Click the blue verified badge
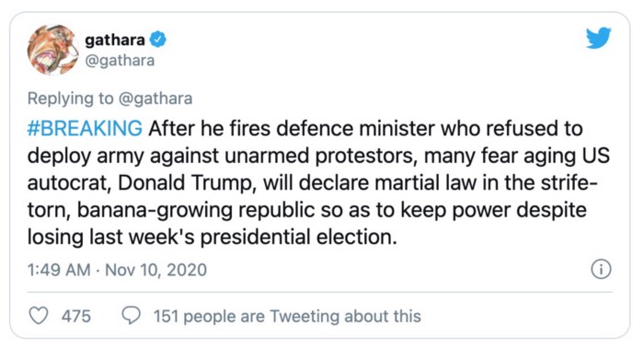The image size is (644, 349). tap(158, 40)
